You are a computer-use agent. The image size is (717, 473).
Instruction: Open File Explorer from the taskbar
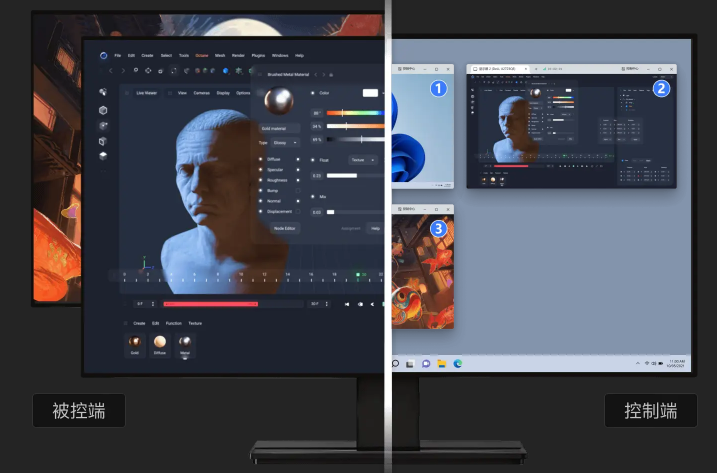click(x=442, y=364)
